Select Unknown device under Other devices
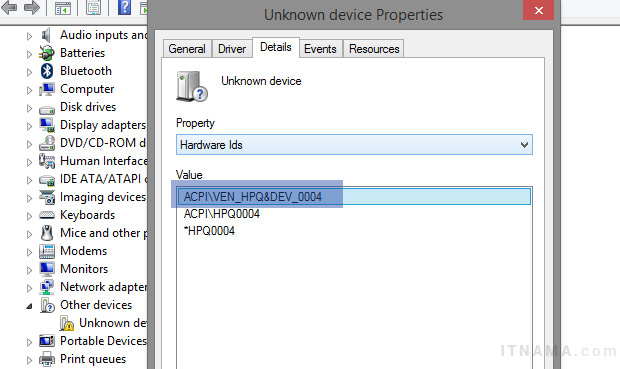The width and height of the screenshot is (620, 369). click(113, 323)
